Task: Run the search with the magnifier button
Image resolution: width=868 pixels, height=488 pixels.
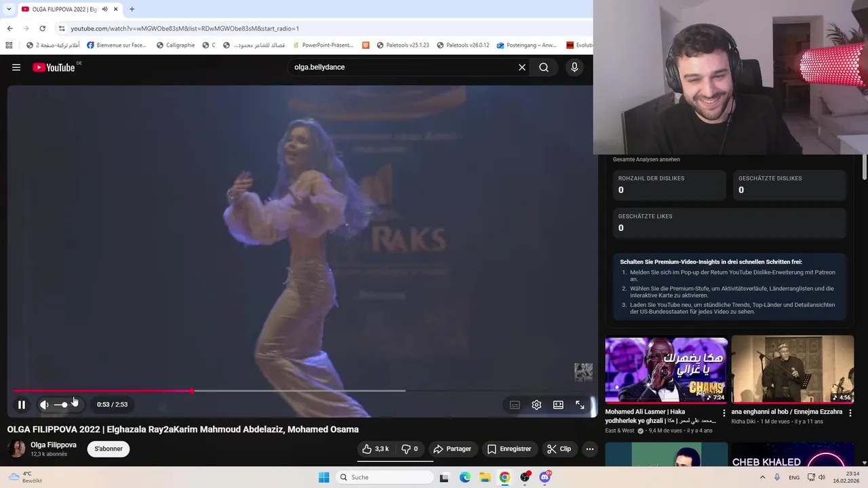Action: pyautogui.click(x=544, y=67)
